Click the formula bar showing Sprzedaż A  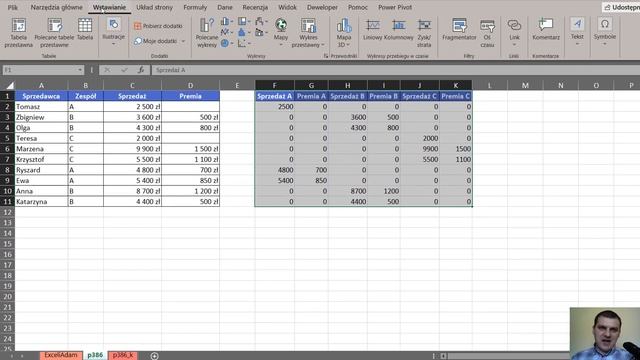point(396,70)
